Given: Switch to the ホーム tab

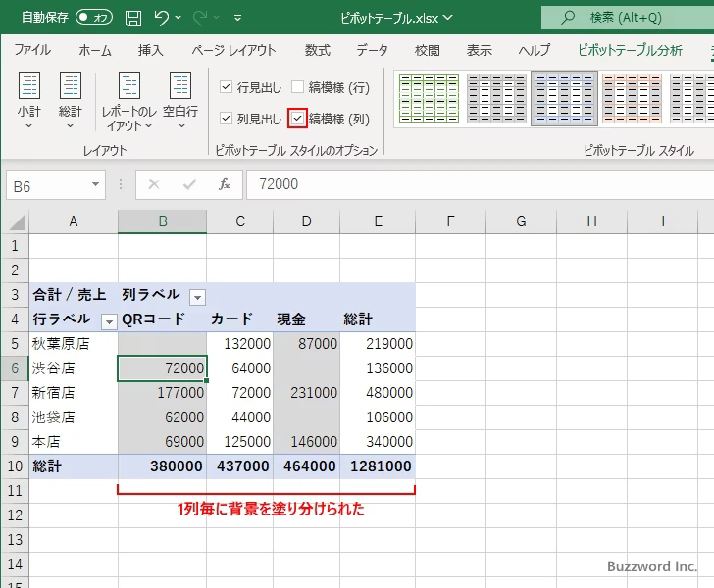Looking at the screenshot, I should pos(95,50).
